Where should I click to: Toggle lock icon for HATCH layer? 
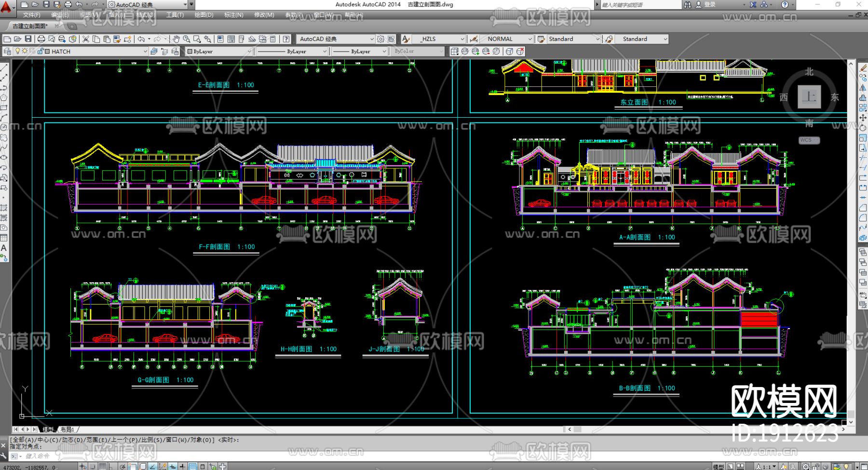click(x=40, y=51)
